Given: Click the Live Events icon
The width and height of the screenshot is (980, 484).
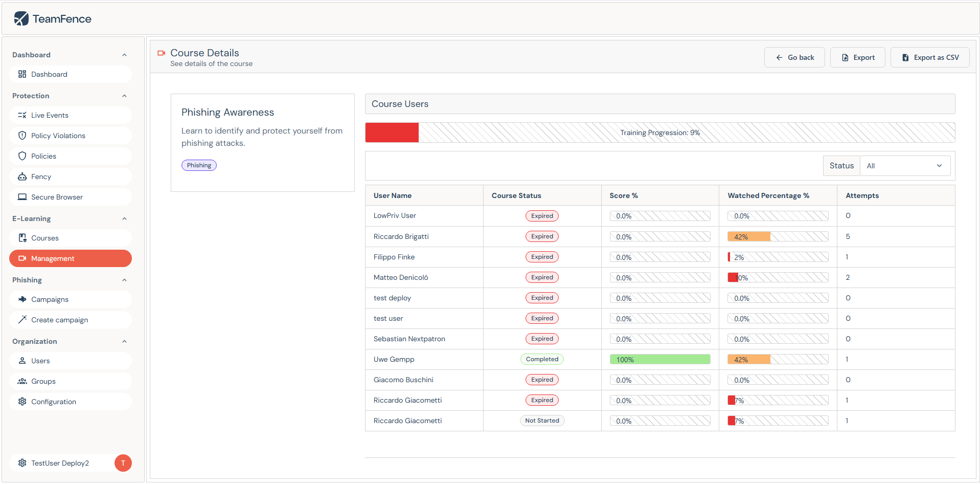Looking at the screenshot, I should pos(22,115).
